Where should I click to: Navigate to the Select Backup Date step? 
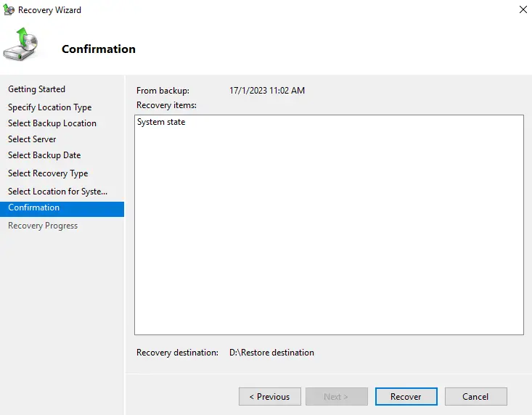tap(44, 155)
